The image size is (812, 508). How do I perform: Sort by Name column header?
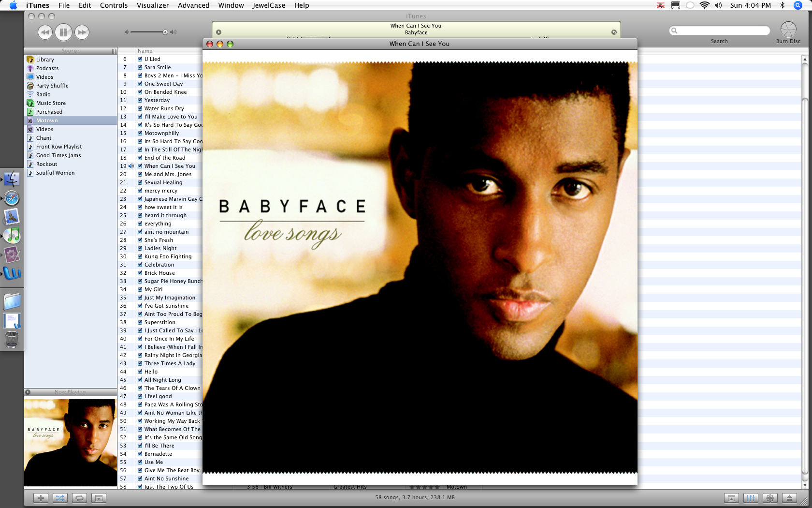pos(169,51)
